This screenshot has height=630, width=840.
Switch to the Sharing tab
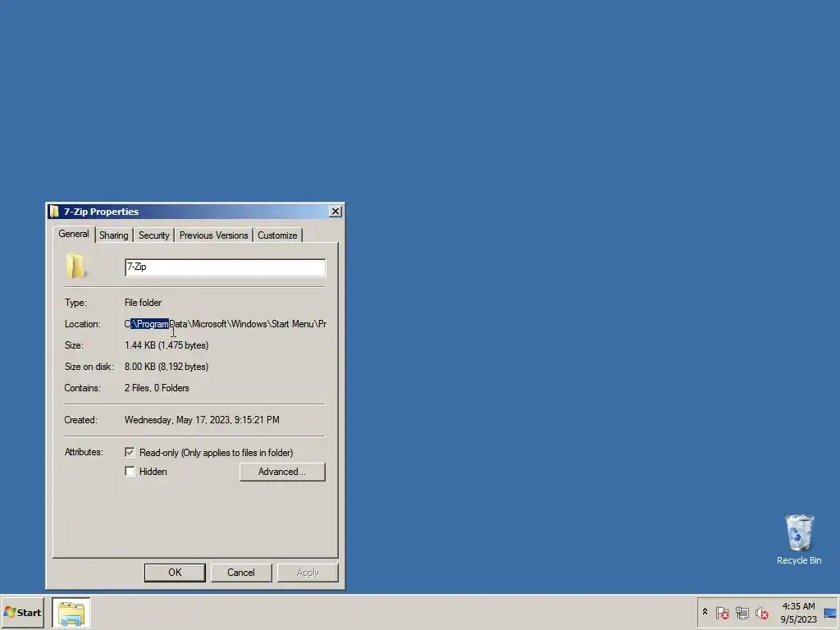coord(113,235)
